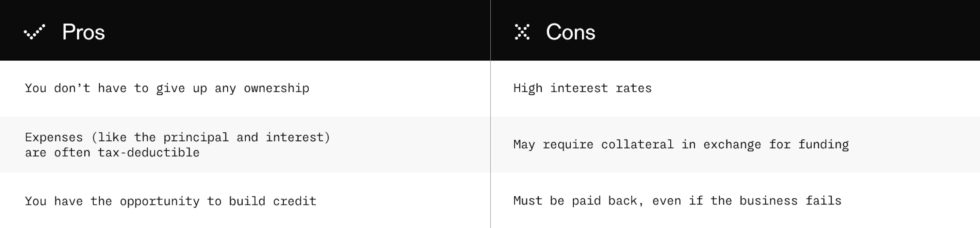The image size is (980, 228).
Task: Click the word "Must" in last con
Action: (x=528, y=200)
